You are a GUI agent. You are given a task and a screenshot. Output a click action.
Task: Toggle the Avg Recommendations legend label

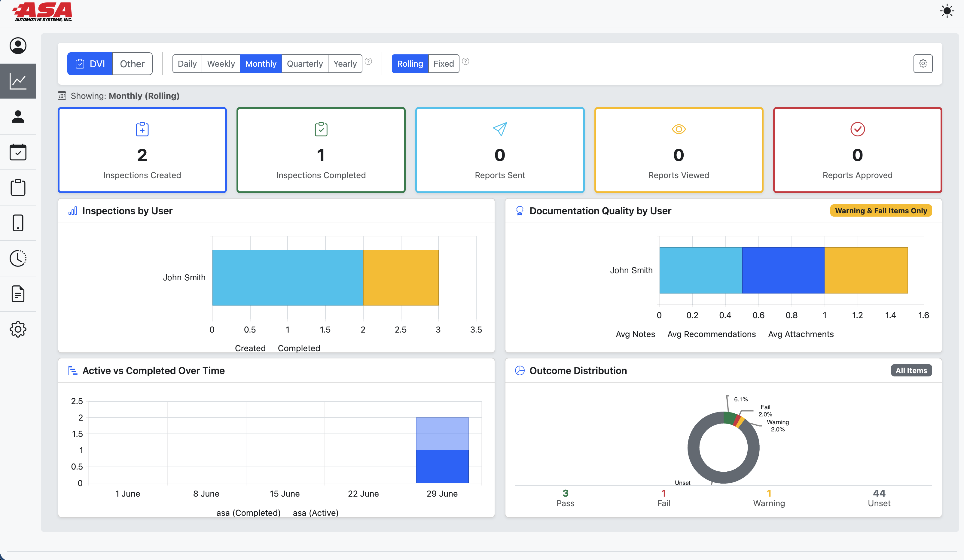712,334
